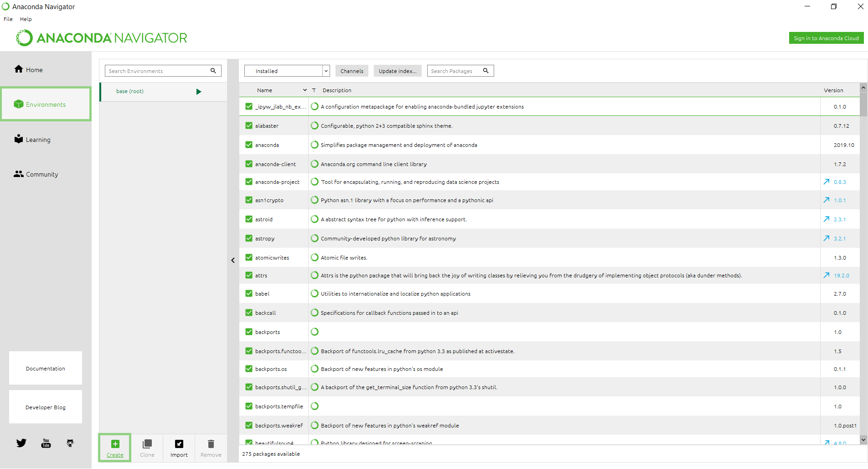Click the upgrade arrow for asn1crypto
Viewport: 868px width, 469px height.
pos(827,200)
